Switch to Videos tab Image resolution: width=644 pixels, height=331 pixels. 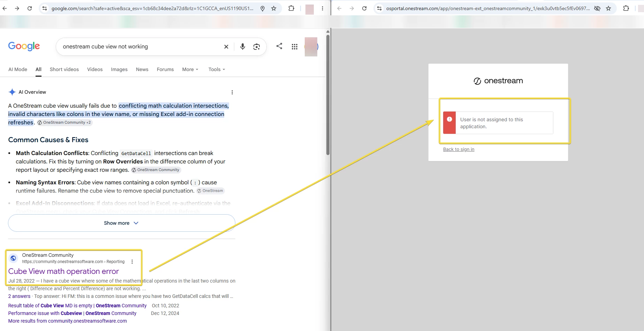click(95, 69)
